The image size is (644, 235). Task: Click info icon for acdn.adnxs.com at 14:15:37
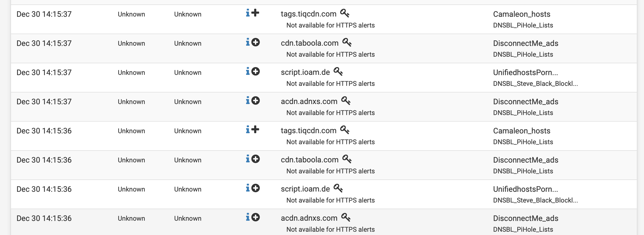[248, 100]
